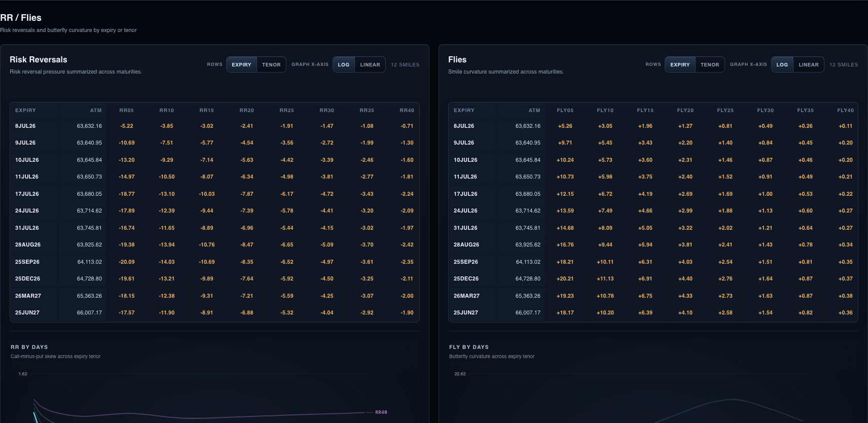Select TENOR rows in Flies panel
The image size is (868, 423).
[x=710, y=64]
